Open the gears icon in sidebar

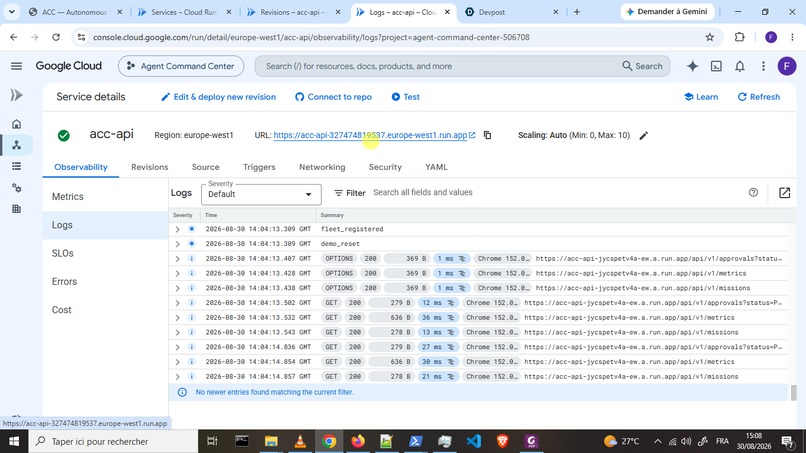[16, 188]
